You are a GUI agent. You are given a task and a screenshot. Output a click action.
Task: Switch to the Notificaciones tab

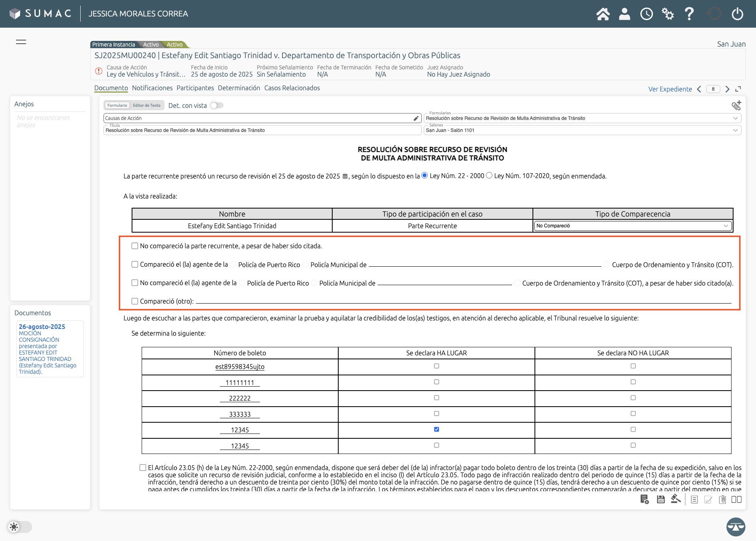(x=152, y=88)
